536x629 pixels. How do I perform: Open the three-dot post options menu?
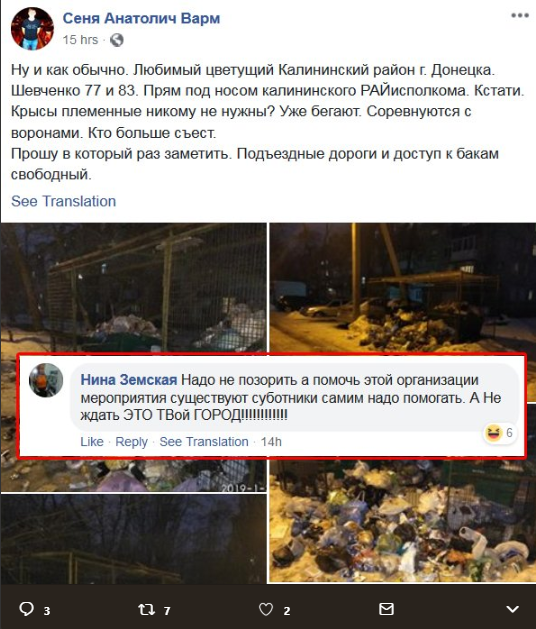pos(520,16)
